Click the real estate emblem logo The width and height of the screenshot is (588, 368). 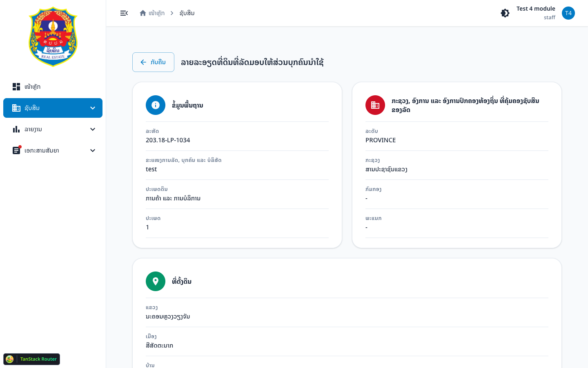53,37
